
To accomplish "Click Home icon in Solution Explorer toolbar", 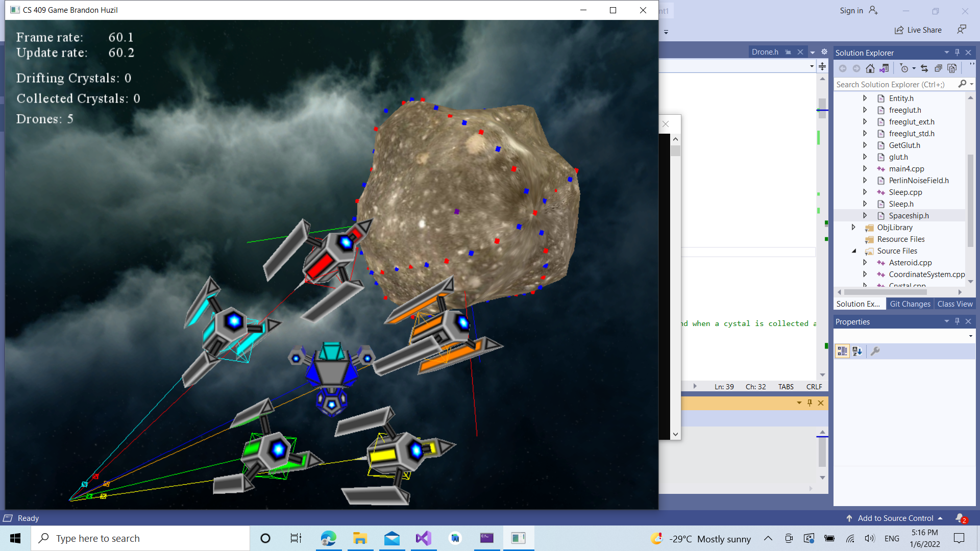I will [870, 68].
